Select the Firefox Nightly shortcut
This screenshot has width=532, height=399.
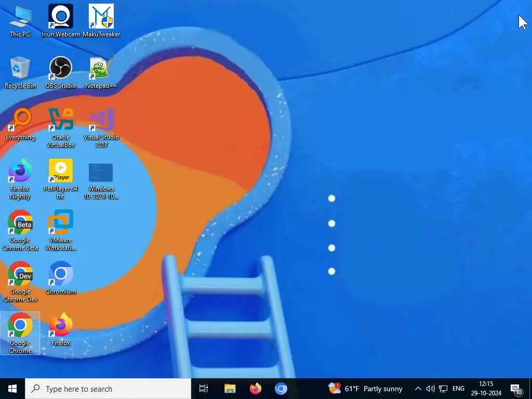pyautogui.click(x=20, y=179)
